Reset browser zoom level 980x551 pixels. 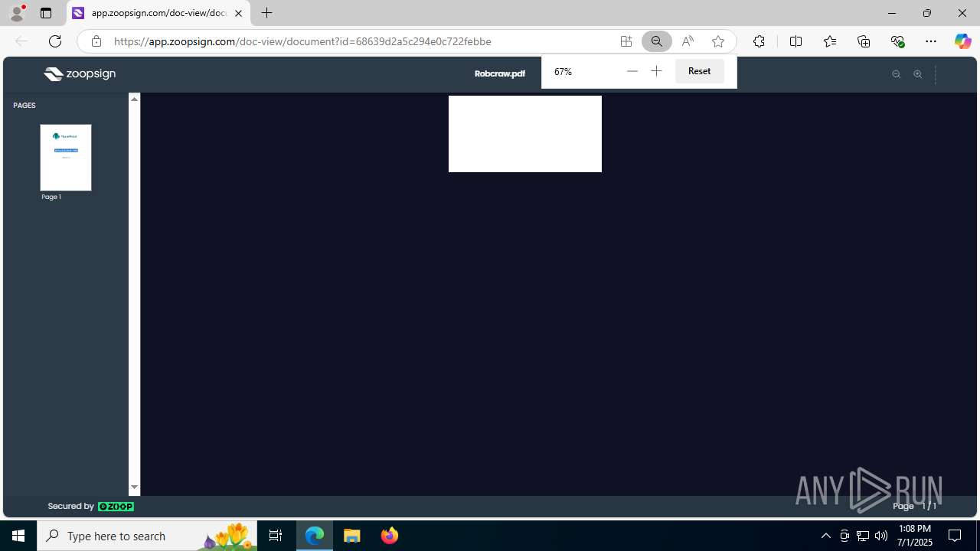[x=699, y=71]
